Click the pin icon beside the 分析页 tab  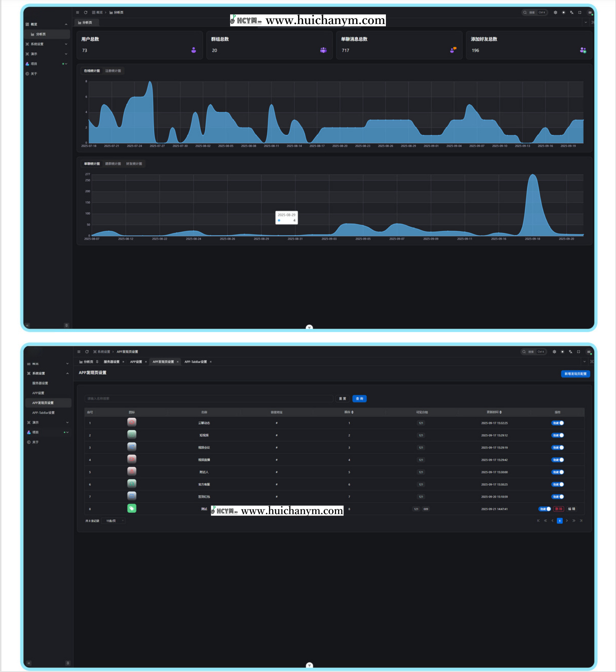tap(97, 362)
